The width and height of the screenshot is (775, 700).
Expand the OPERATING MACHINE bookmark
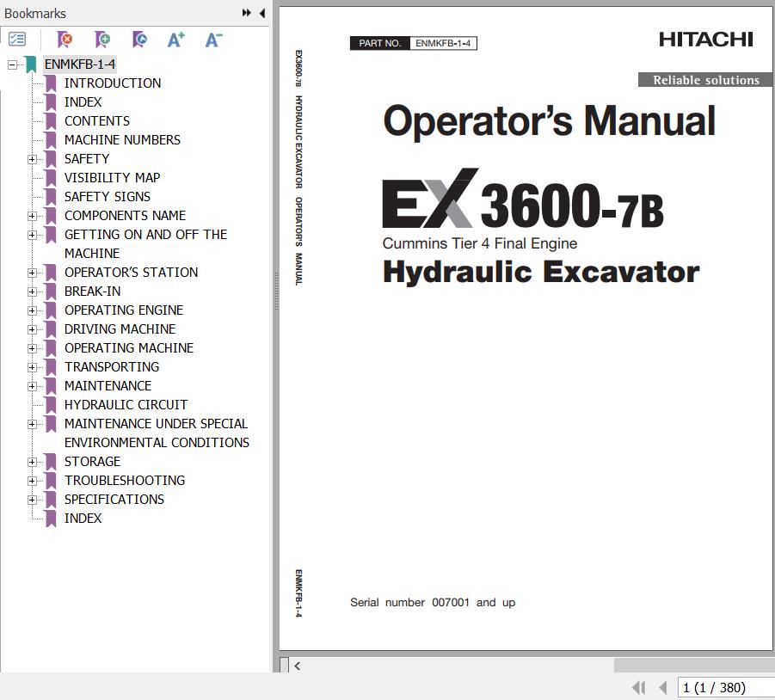click(32, 348)
